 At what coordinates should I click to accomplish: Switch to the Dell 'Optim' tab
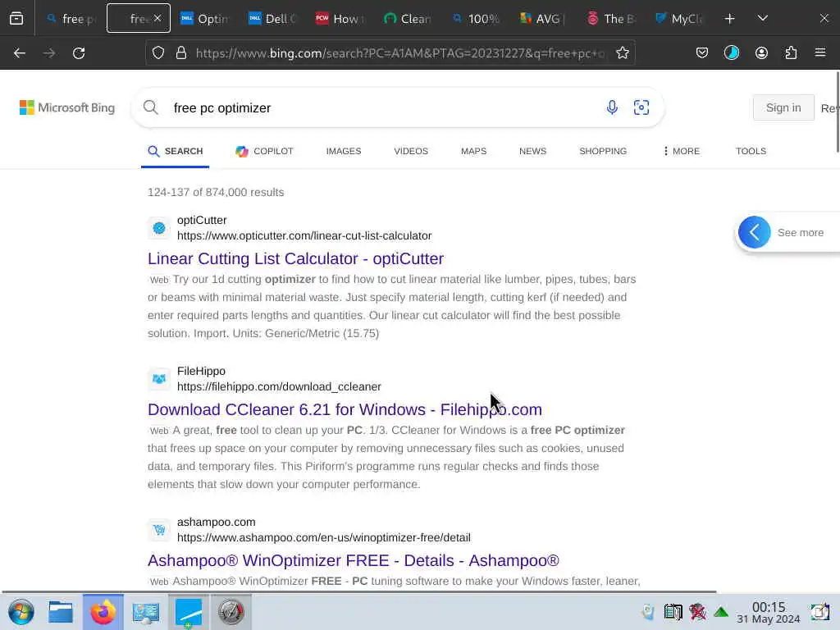point(204,19)
